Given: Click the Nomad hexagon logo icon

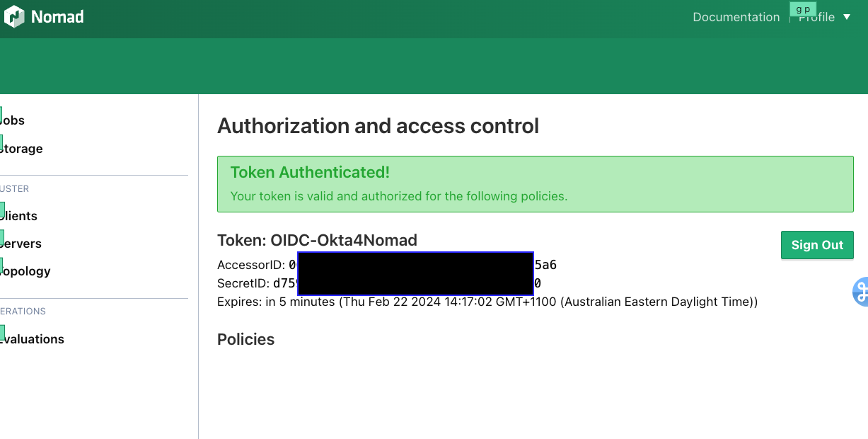Looking at the screenshot, I should click(x=14, y=16).
